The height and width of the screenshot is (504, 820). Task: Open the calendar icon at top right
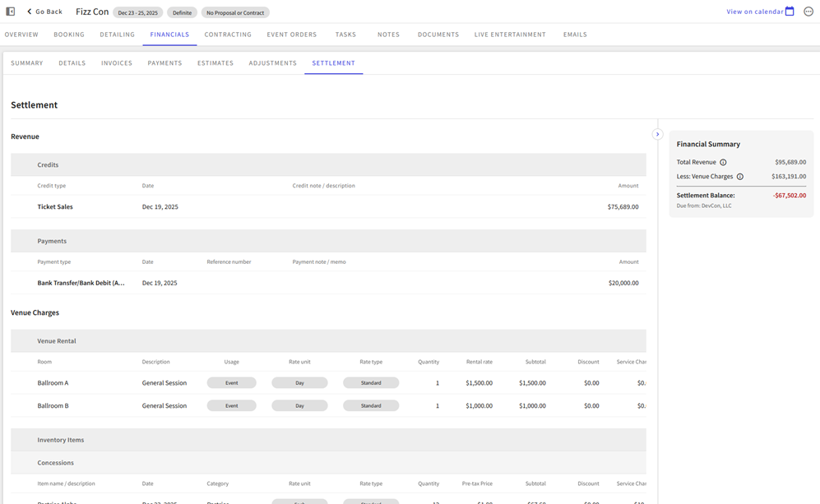tap(790, 12)
